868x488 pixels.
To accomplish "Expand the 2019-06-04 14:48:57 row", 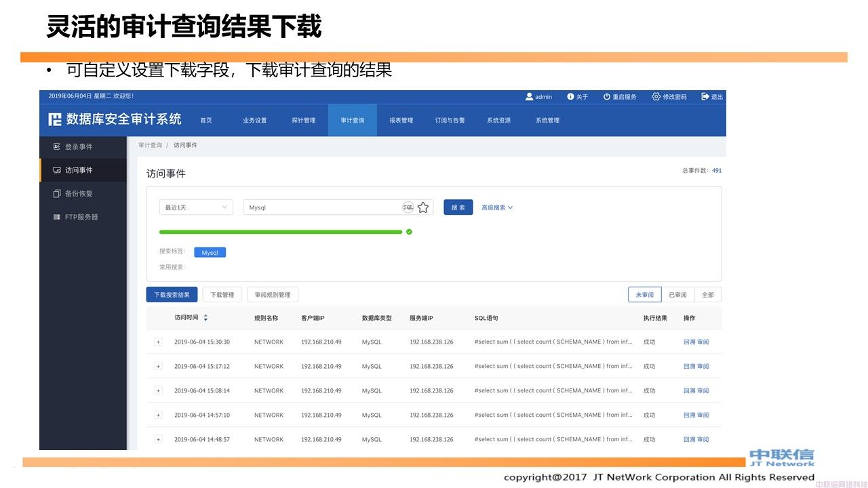I will coord(158,440).
